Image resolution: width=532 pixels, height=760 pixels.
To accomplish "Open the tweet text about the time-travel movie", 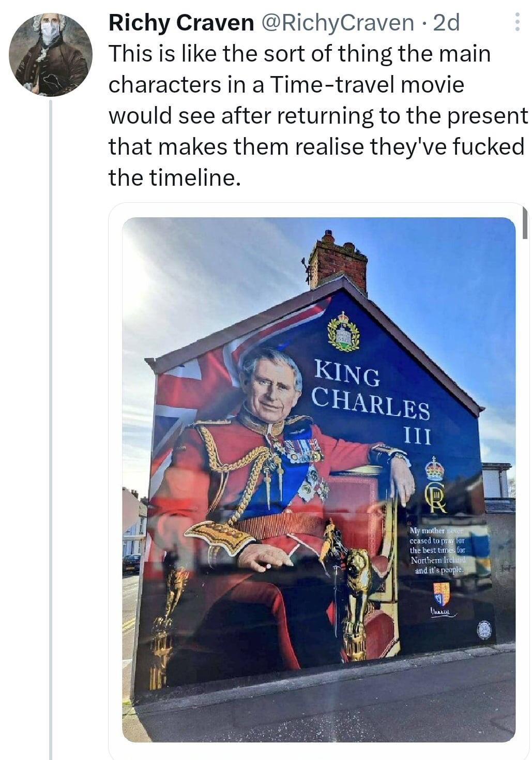I will [318, 116].
